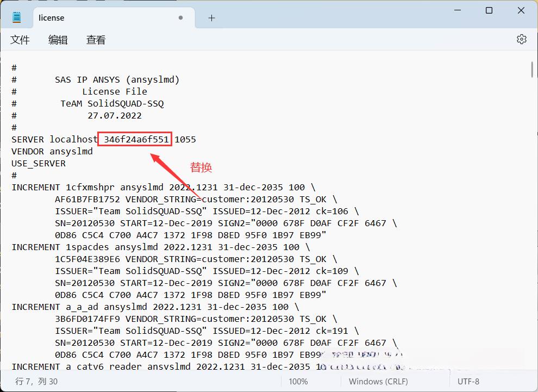
Task: Select the license tab
Action: 114,18
